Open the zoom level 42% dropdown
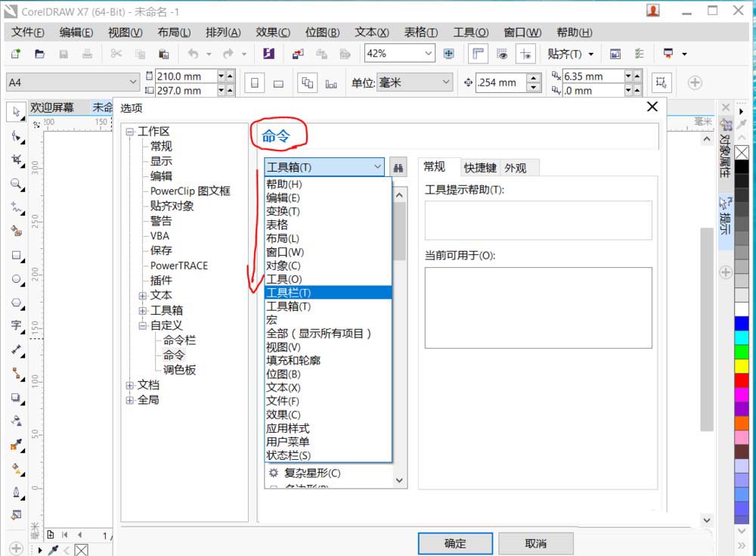This screenshot has width=756, height=556. pyautogui.click(x=428, y=53)
